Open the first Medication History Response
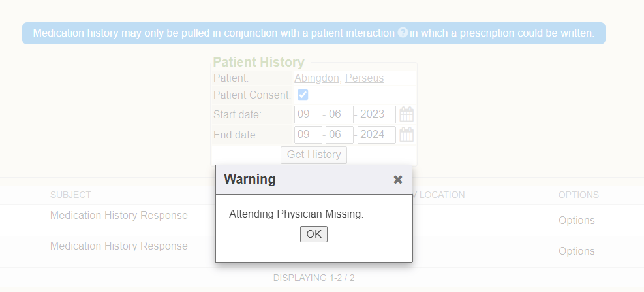644x292 pixels. (x=119, y=215)
